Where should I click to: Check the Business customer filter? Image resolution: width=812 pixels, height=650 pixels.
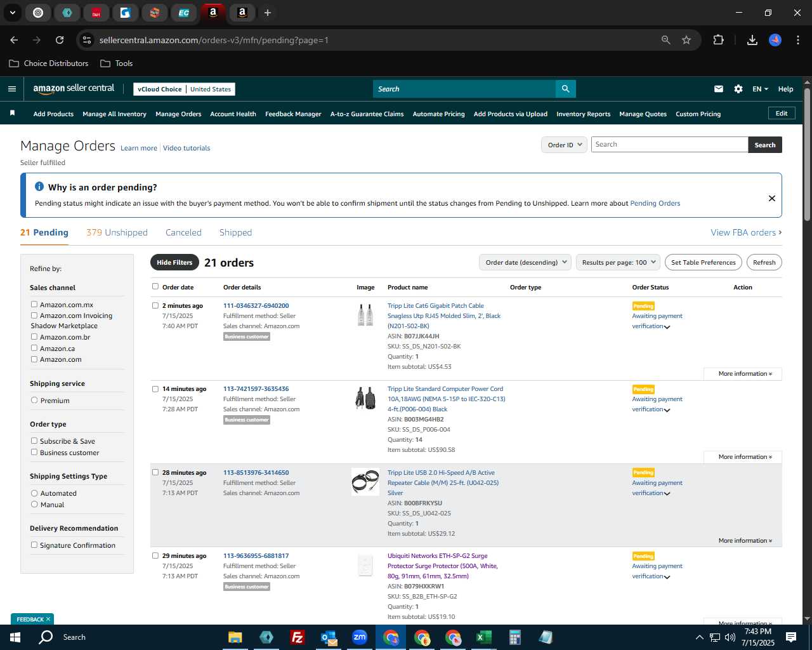pyautogui.click(x=34, y=453)
